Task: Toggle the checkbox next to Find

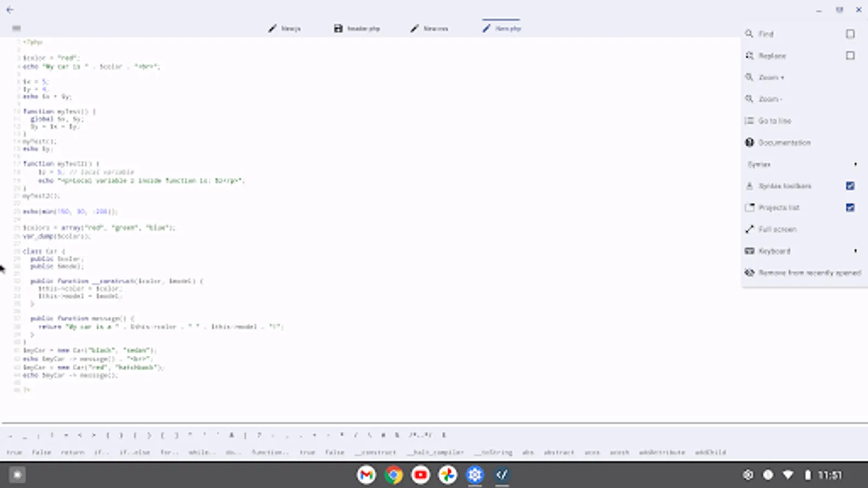Action: (850, 33)
